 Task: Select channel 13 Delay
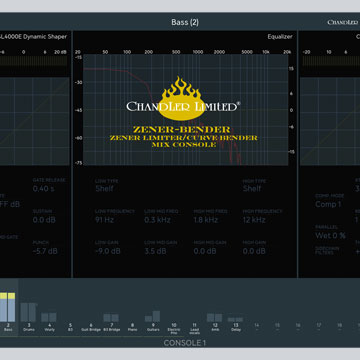tap(236, 327)
